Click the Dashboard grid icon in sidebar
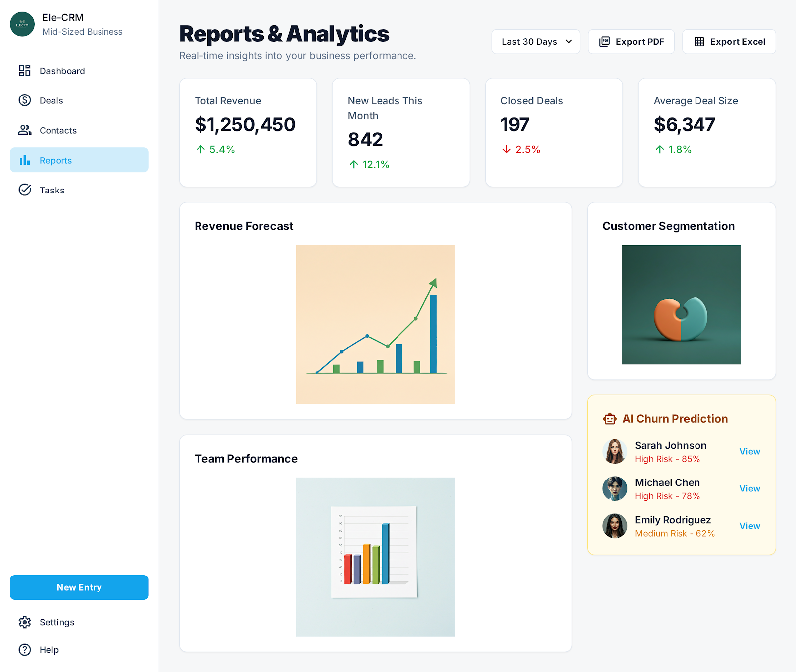This screenshot has height=672, width=796. (24, 71)
